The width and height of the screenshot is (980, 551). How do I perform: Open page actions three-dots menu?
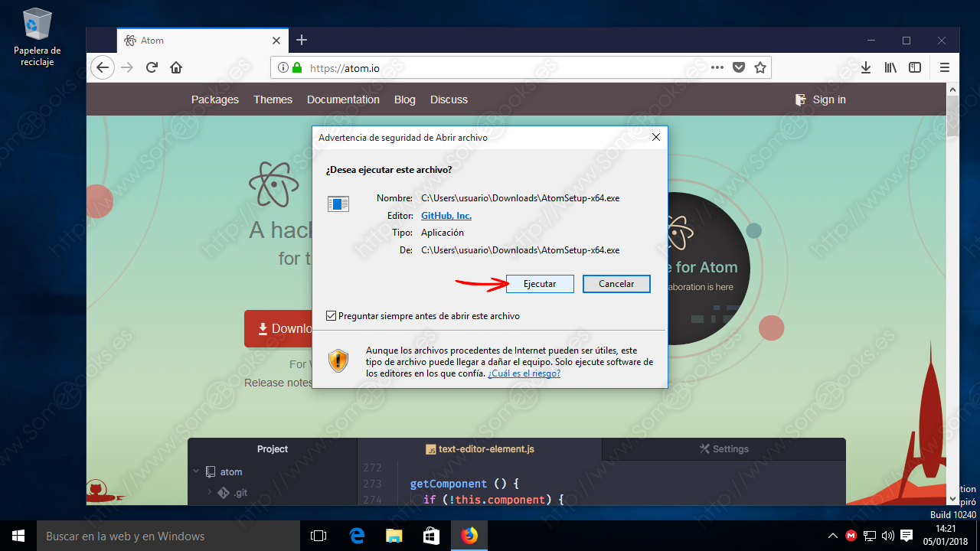(717, 67)
